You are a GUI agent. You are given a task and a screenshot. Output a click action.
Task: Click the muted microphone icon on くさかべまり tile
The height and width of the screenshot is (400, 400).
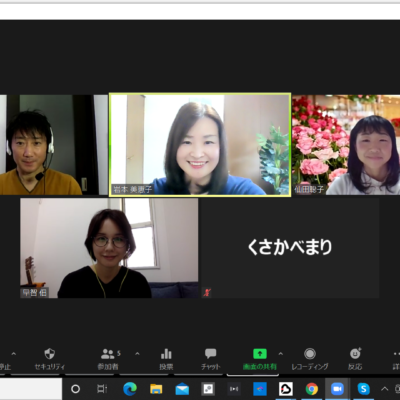point(207,293)
